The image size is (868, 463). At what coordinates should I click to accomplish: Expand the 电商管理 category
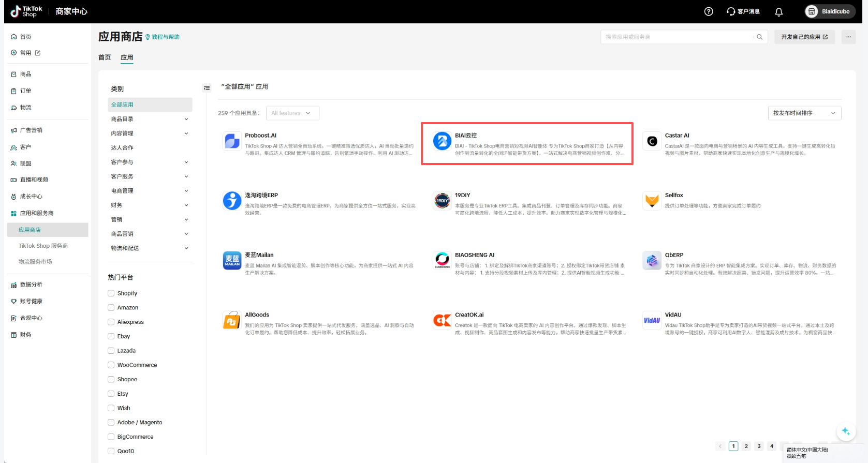(186, 191)
